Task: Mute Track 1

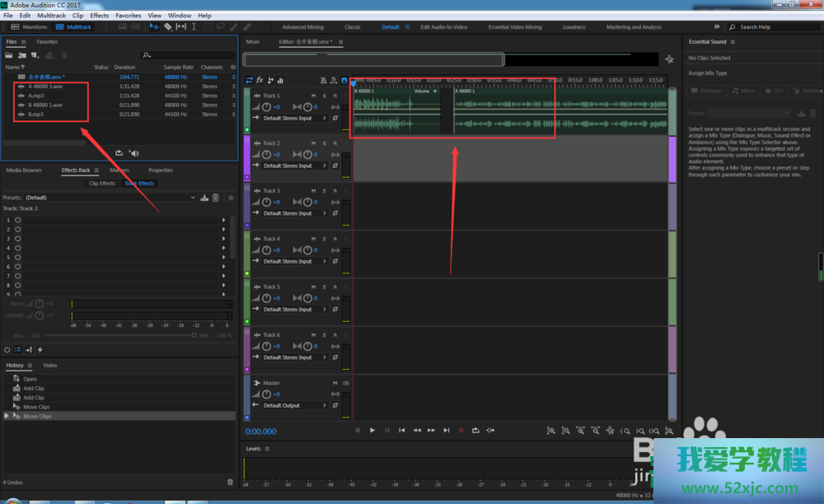Action: click(314, 96)
